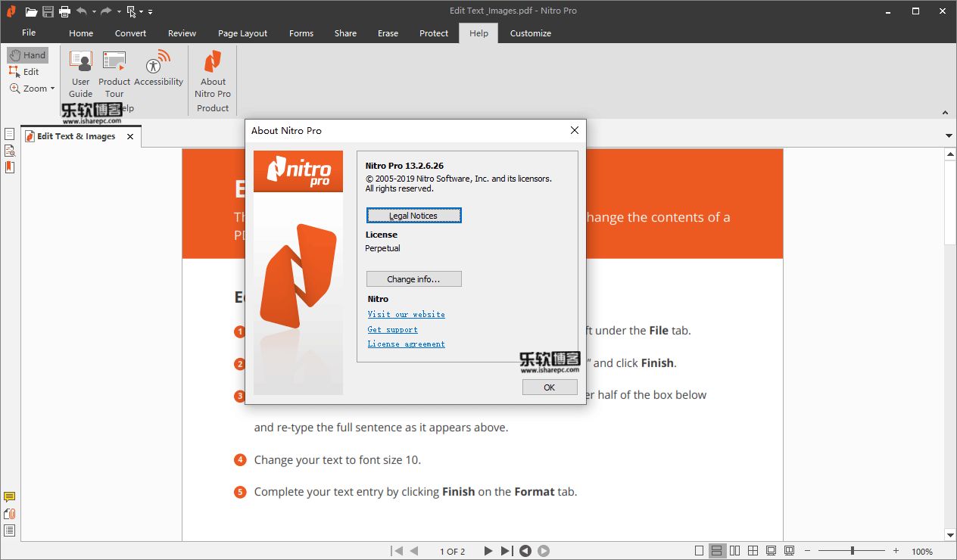The width and height of the screenshot is (957, 560).
Task: Open the Comments pane in sidebar
Action: click(10, 497)
